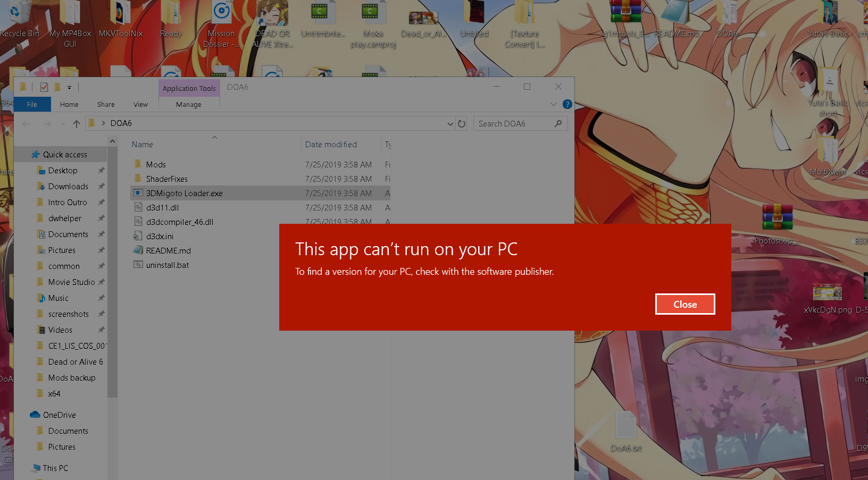868x480 pixels.
Task: Open the screenshots pinned folder
Action: (69, 314)
